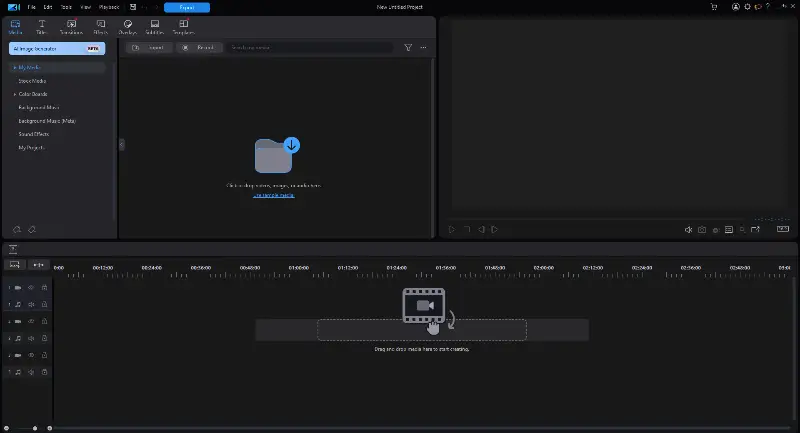
Task: Select Sound Effects in the sidebar
Action: 34,134
